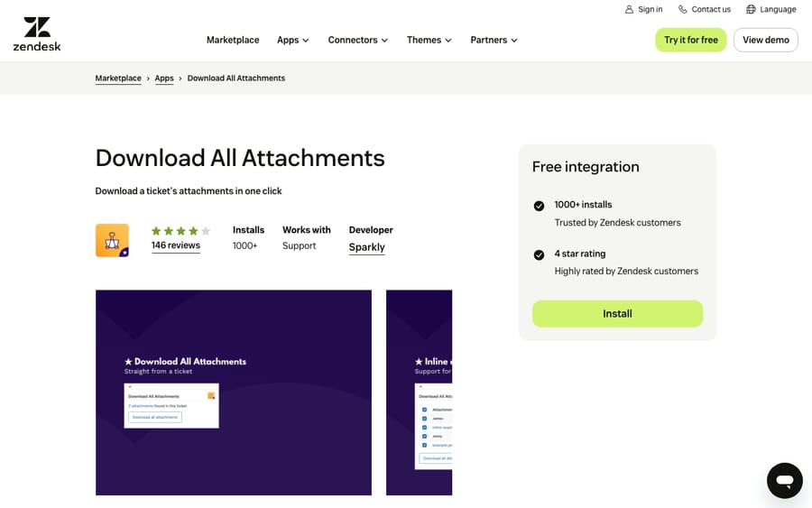Expand the Partners dropdown menu
Screen dimensions: 812x508
coord(494,40)
